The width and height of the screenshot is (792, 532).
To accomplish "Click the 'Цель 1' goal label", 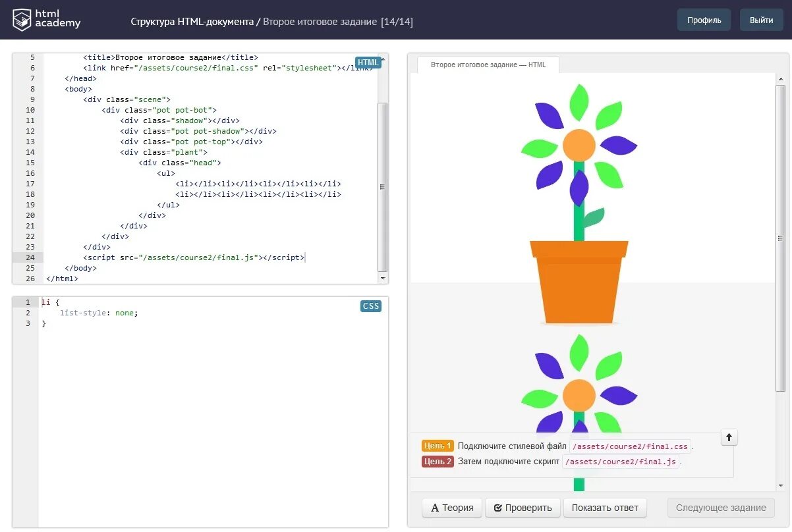I will pos(438,446).
